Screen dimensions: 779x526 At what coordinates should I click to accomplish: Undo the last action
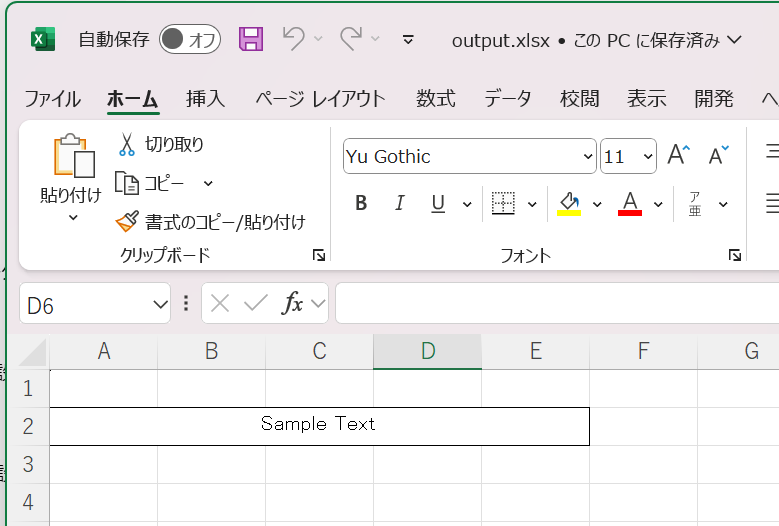294,39
